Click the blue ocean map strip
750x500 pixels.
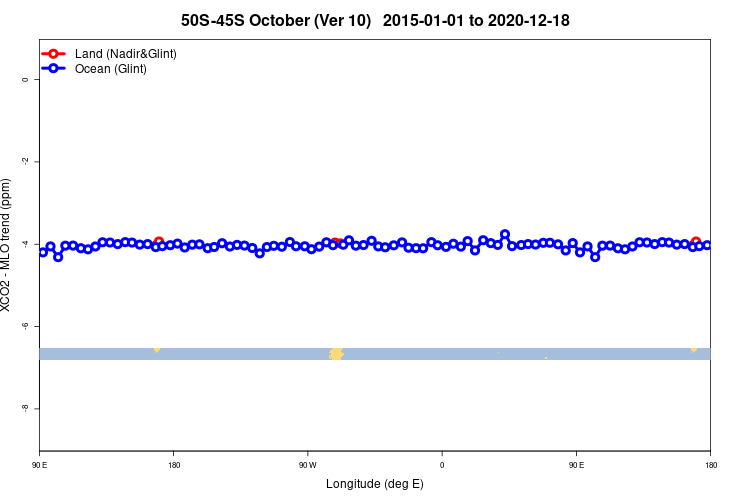point(375,354)
